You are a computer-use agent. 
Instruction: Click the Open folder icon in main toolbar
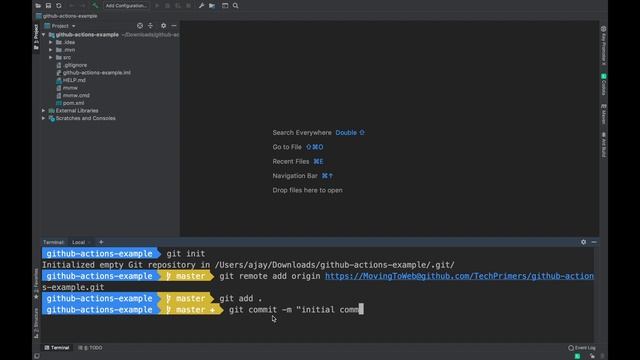point(38,6)
